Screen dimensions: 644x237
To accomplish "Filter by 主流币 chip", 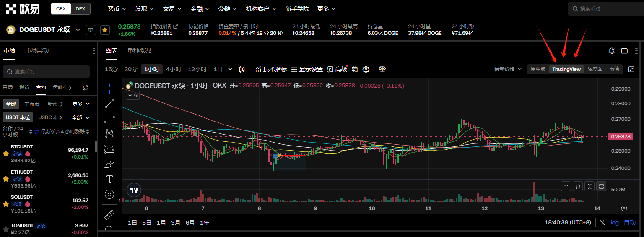I will [x=32, y=104].
